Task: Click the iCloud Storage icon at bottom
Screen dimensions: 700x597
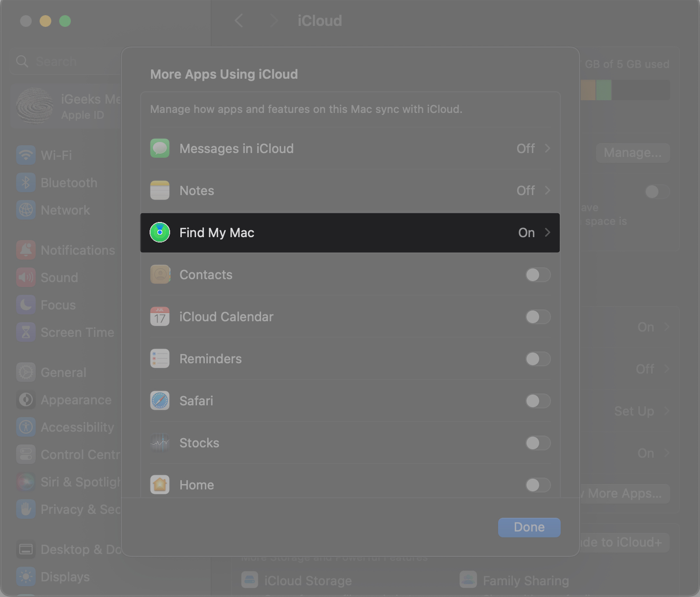Action: (x=250, y=580)
